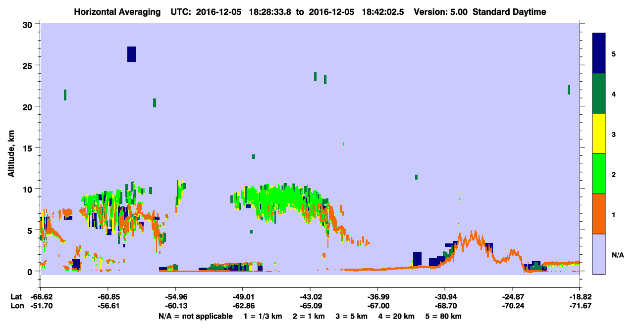The height and width of the screenshot is (330, 644).
Task: Click the dark blue block near 26 km altitude
Action: (131, 54)
